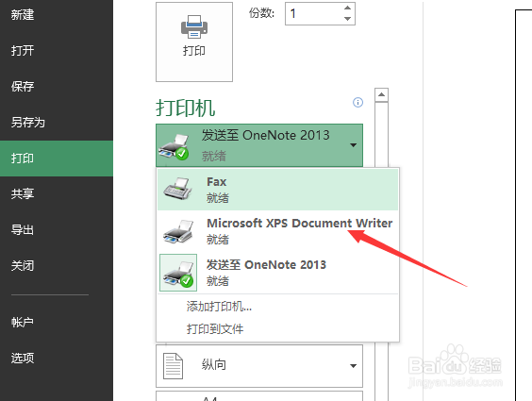Click the printer icon on Print button
The image size is (532, 401).
point(194,26)
